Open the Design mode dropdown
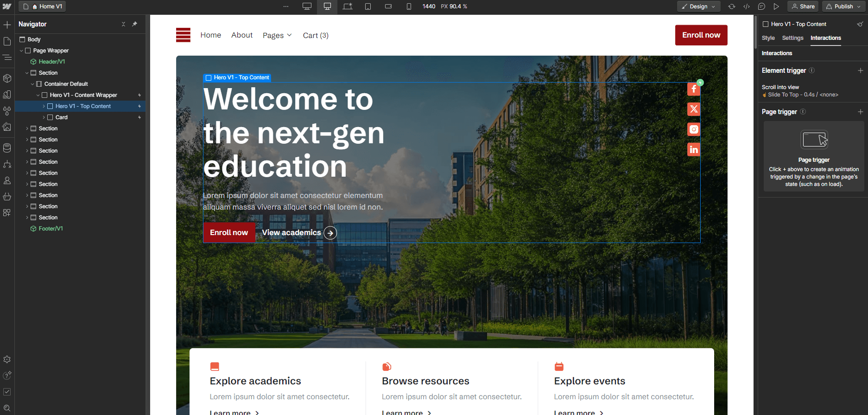 tap(699, 6)
